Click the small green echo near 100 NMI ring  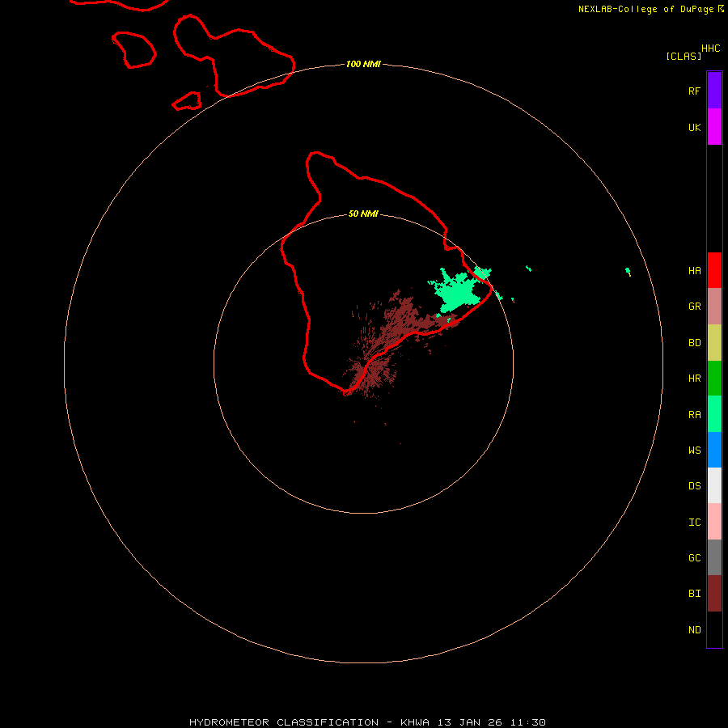629,272
